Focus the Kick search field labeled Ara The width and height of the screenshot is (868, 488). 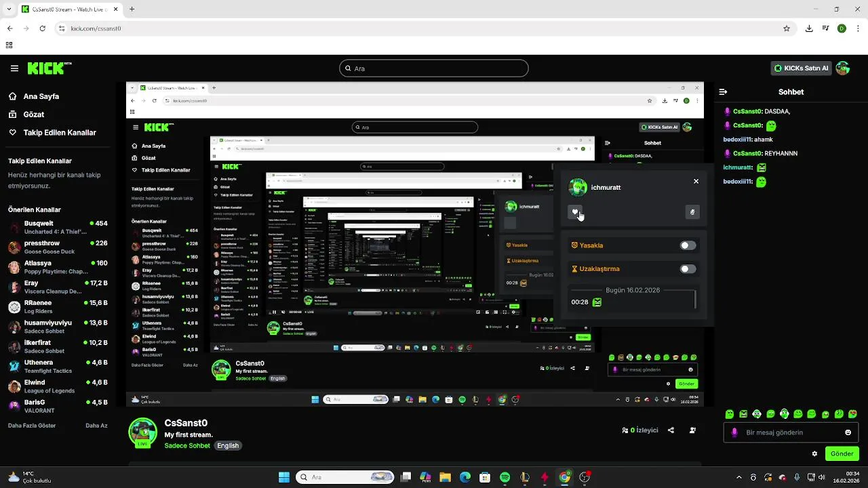pos(434,68)
